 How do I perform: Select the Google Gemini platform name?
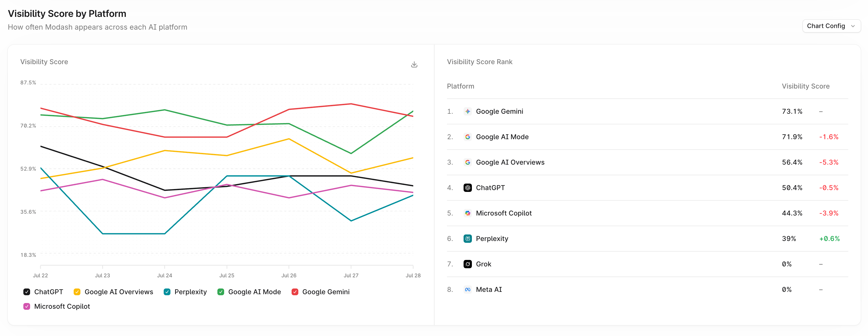(499, 111)
